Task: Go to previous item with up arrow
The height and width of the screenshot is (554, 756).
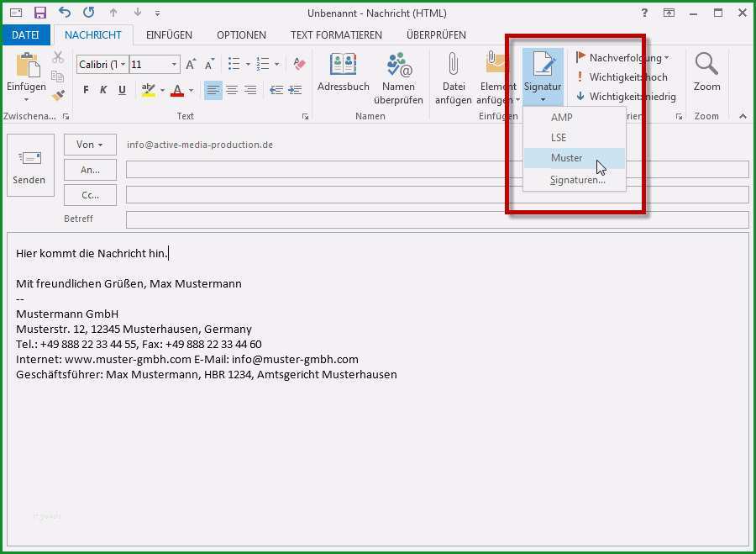Action: click(x=113, y=13)
